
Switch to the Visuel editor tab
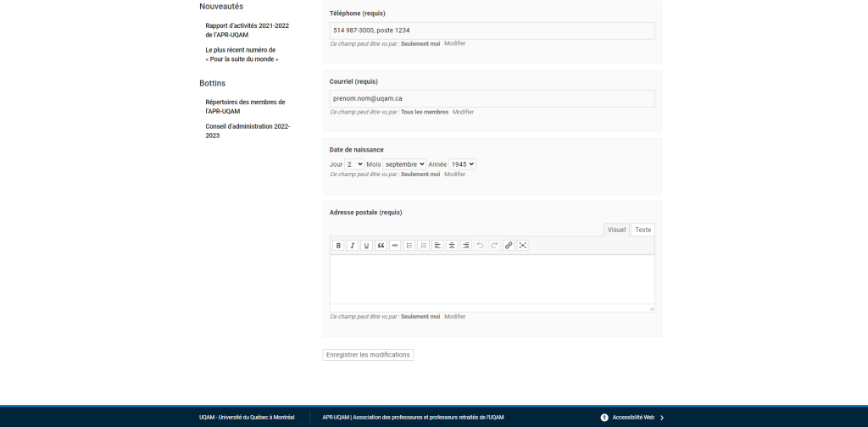coord(616,230)
